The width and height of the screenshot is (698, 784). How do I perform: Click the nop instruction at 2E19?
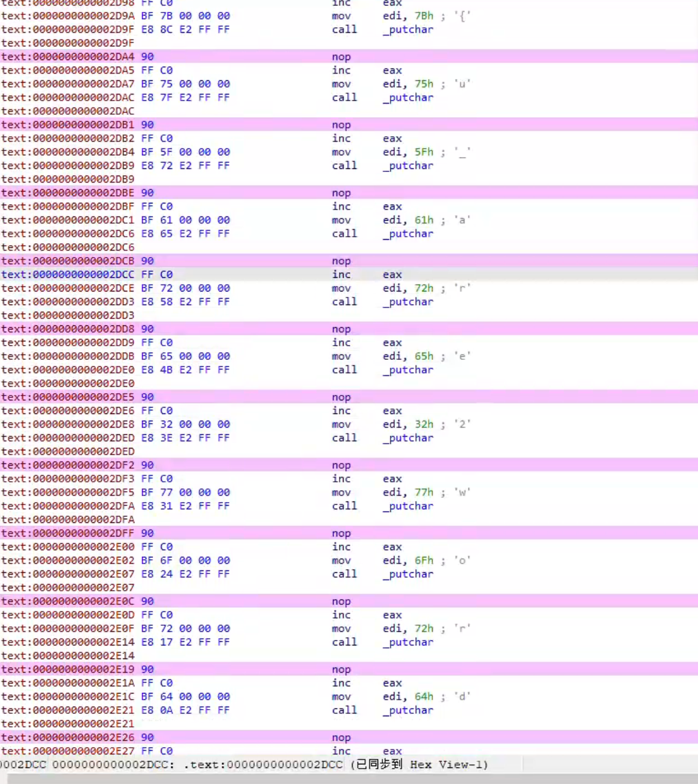341,669
